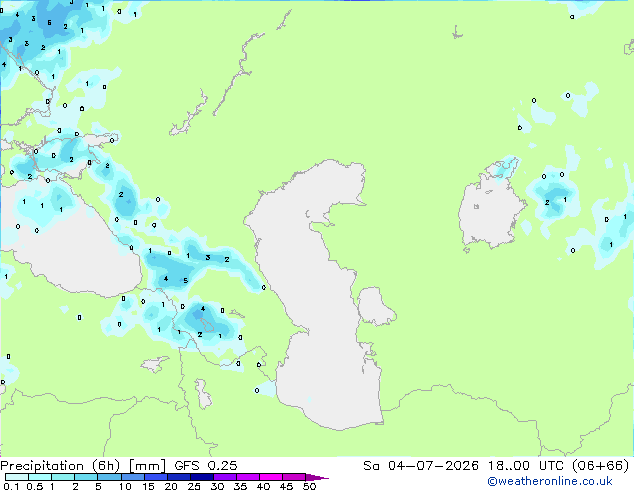Viewport: 634px width, 490px height.
Task: Click the '0.5' legend scale label
Action: click(x=35, y=486)
